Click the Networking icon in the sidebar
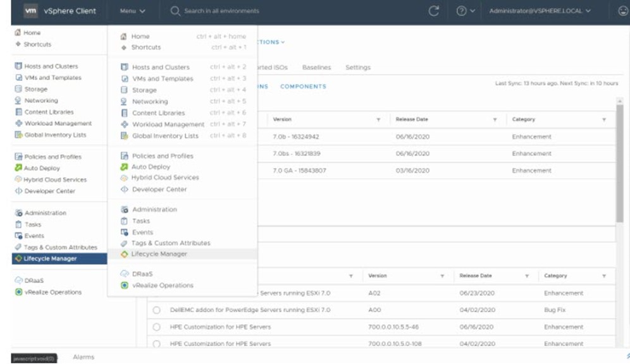Screen dimensions: 630x364 coord(18,100)
